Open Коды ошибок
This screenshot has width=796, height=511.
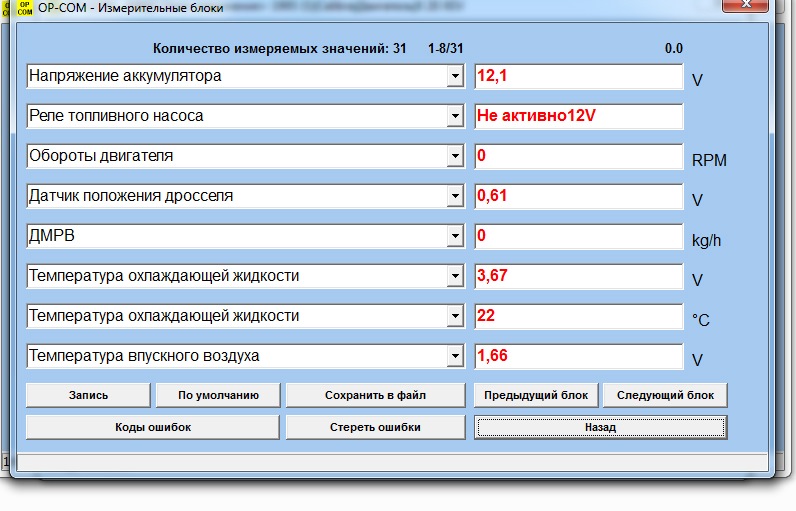pos(153,427)
